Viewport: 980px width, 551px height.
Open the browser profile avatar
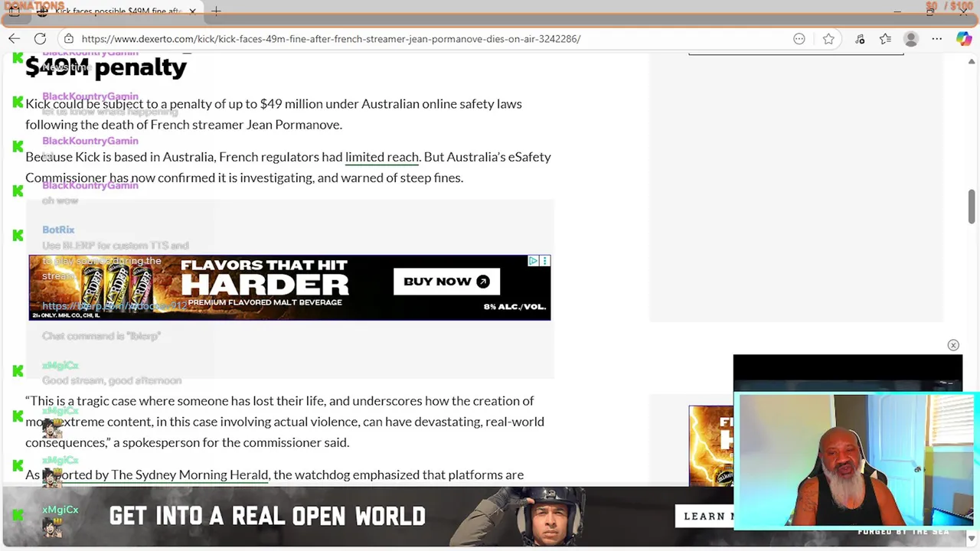point(911,38)
